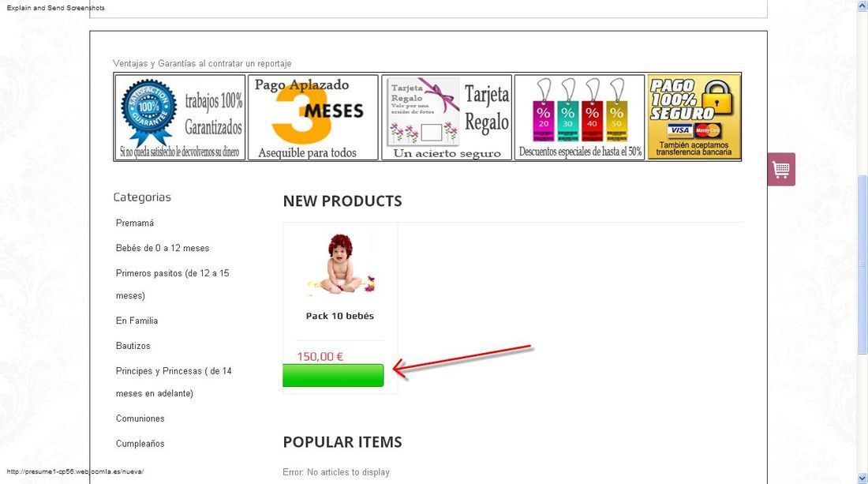
Task: Click the scrollbar down arrow
Action: (862, 478)
